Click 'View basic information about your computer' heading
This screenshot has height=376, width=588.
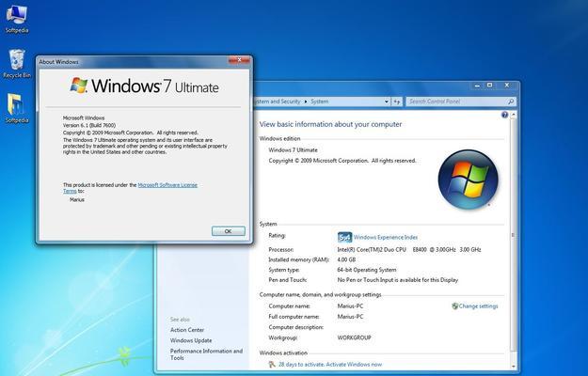pyautogui.click(x=330, y=124)
